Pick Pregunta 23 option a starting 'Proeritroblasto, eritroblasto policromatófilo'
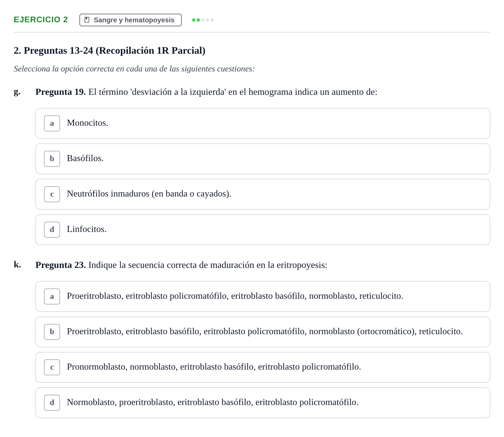The height and width of the screenshot is (437, 504). [263, 296]
